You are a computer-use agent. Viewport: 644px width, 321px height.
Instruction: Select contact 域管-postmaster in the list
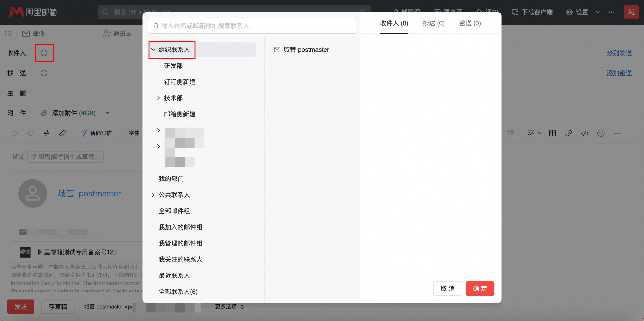point(306,50)
